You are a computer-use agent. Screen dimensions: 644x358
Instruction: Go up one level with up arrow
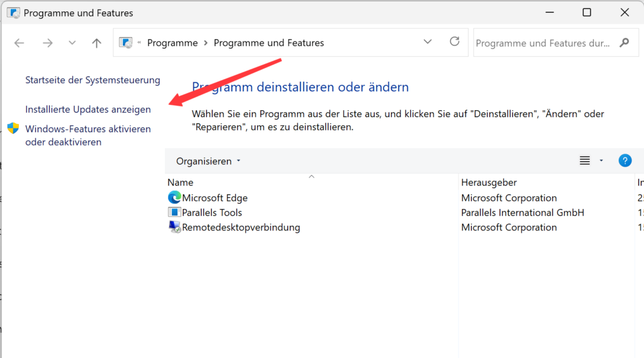pos(96,43)
